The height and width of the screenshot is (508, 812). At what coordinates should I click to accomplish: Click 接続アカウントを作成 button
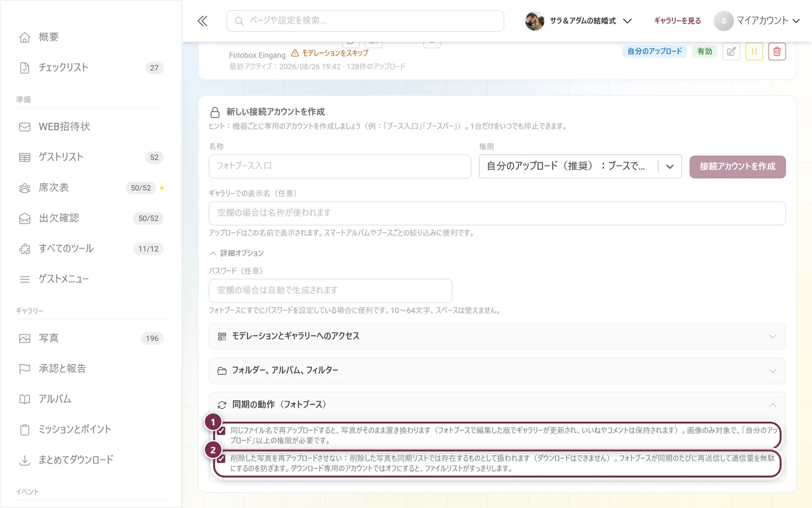tap(738, 167)
